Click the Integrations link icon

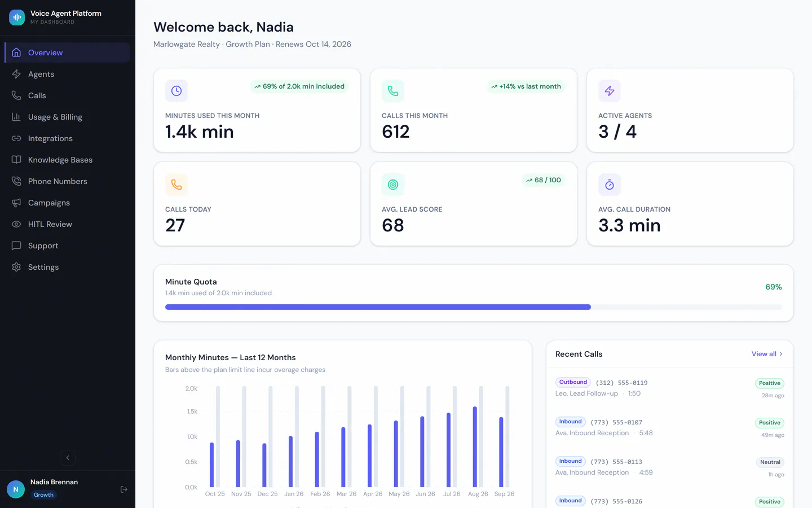(x=16, y=138)
